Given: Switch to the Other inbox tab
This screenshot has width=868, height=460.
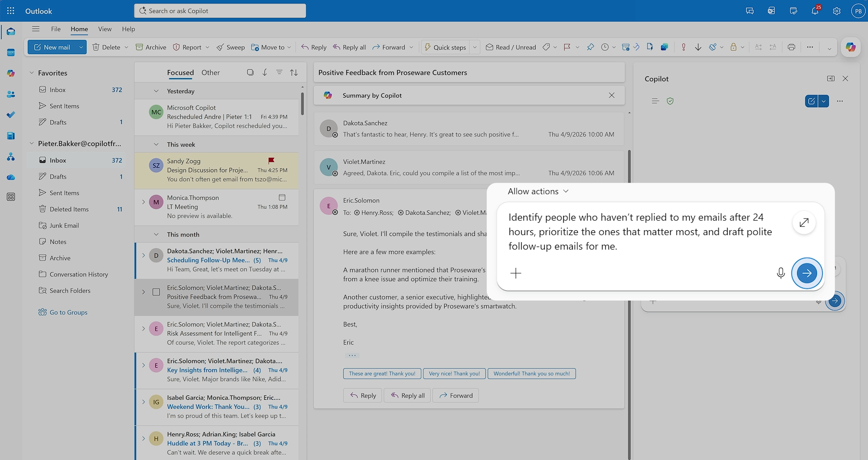Looking at the screenshot, I should coord(211,72).
